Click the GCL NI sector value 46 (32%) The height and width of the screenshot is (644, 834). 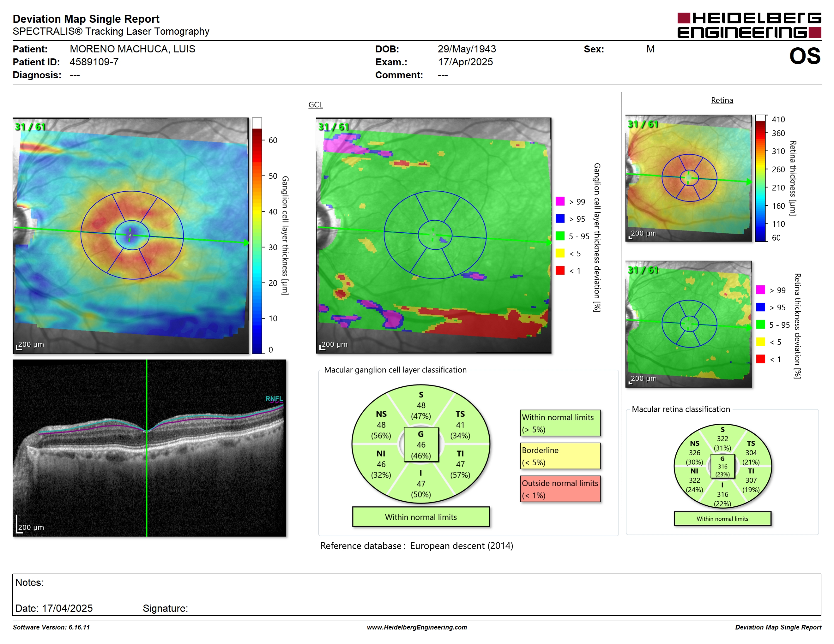381,470
